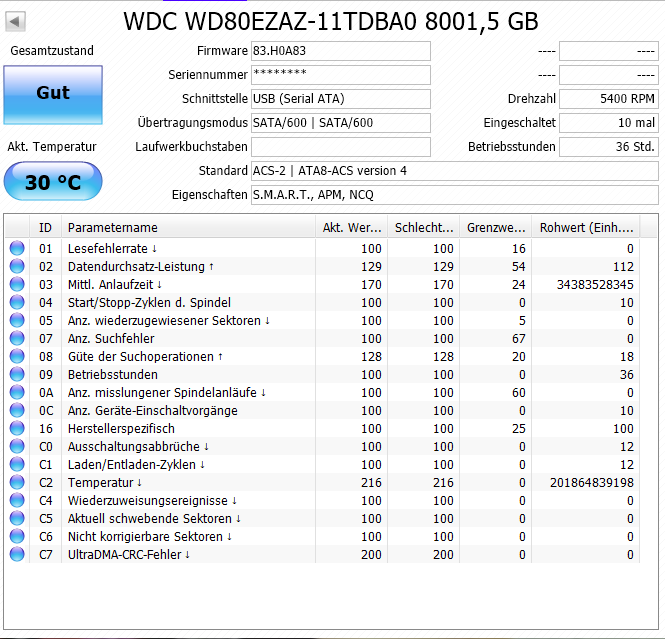
Task: Select status orb for Lesefehlerrate row
Action: click(x=17, y=248)
